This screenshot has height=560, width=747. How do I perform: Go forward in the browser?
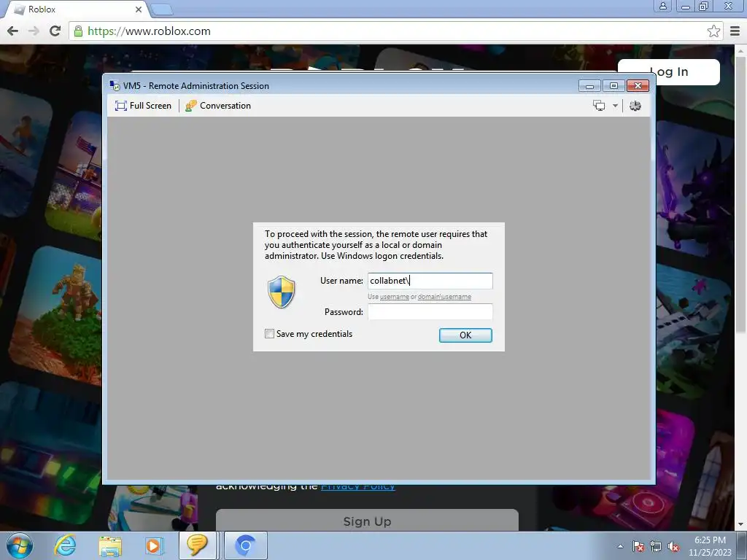coord(34,31)
